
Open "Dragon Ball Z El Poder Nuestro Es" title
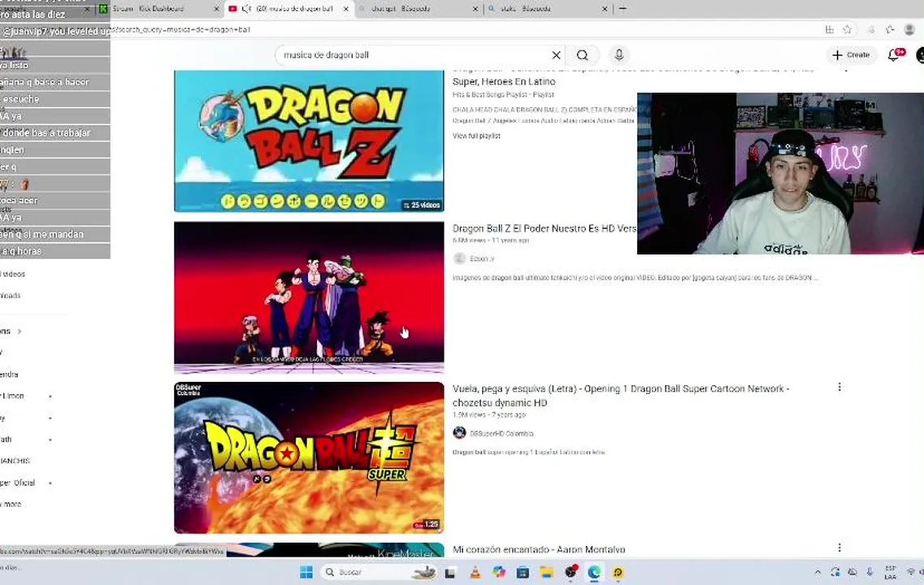point(544,228)
